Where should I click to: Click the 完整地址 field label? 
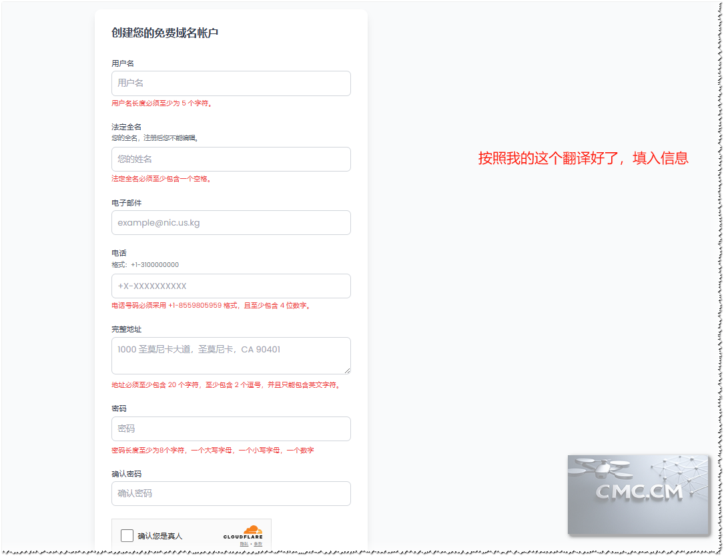point(126,329)
